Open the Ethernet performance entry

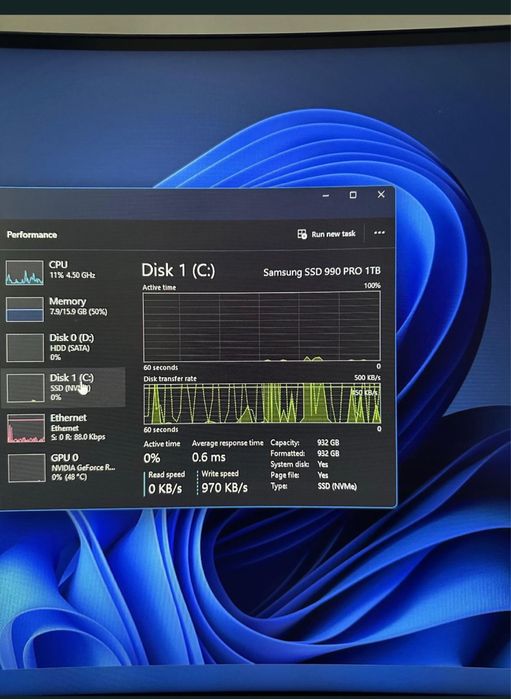pyautogui.click(x=62, y=428)
